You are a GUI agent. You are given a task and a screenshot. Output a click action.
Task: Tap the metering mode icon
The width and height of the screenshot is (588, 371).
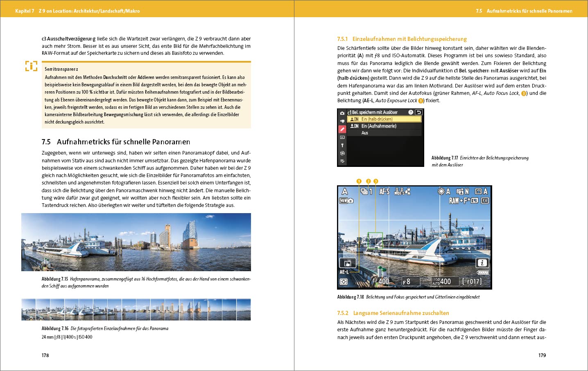(344, 282)
